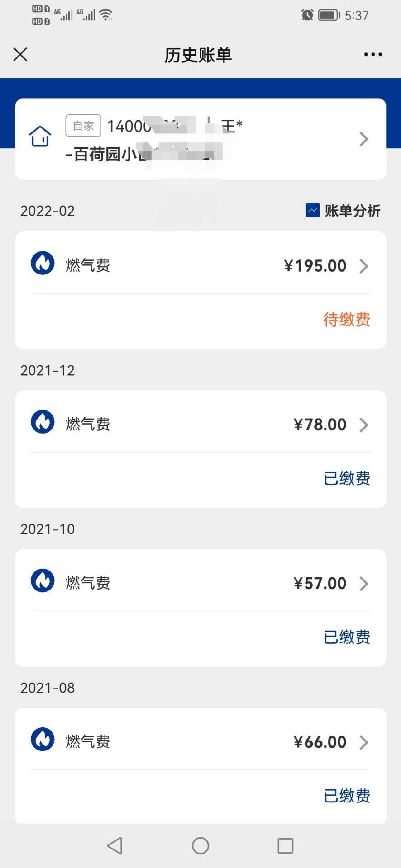Open the 账单分析 chart icon

click(x=313, y=210)
